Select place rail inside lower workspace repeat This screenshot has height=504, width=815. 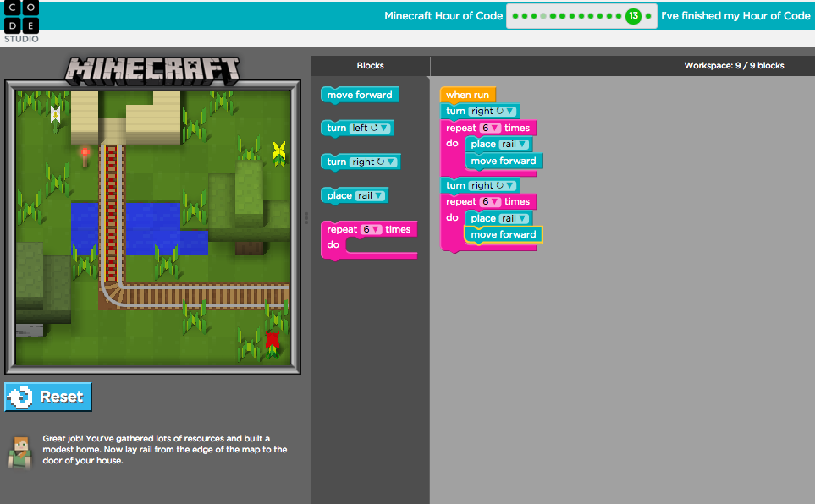click(x=498, y=218)
